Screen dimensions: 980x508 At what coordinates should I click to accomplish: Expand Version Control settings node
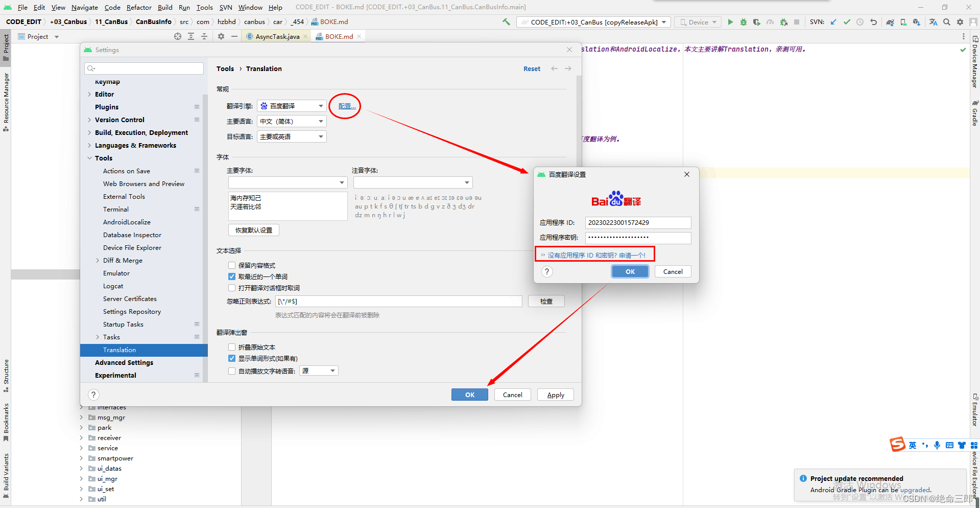[x=89, y=120]
